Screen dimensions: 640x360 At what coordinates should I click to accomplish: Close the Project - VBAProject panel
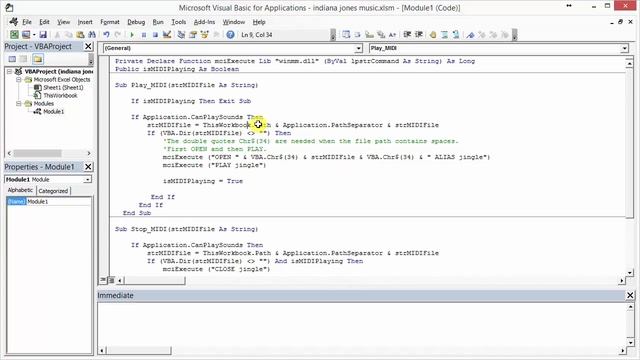(88, 47)
